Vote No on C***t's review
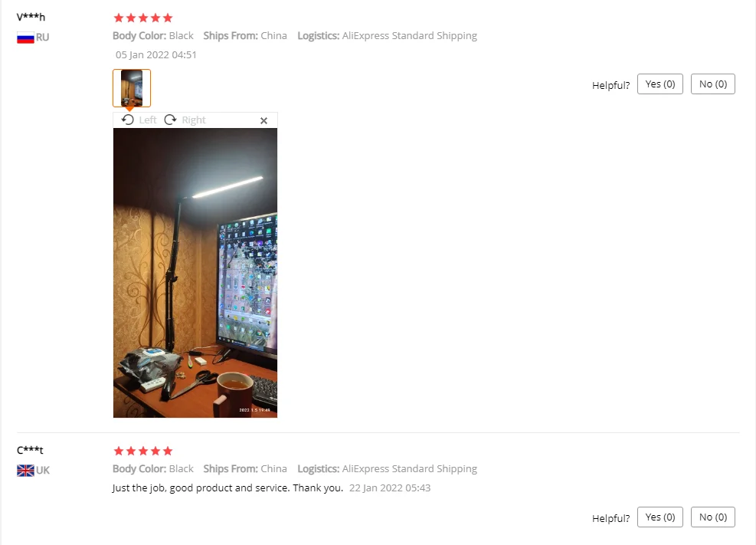756x545 pixels. [713, 517]
